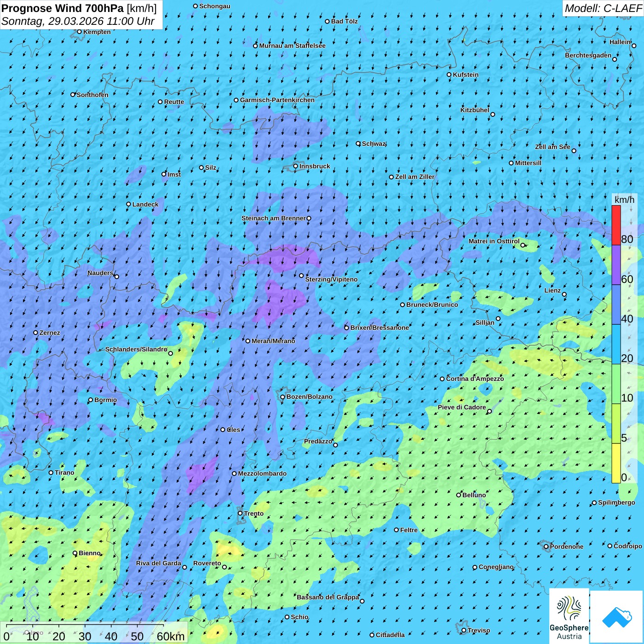Click the 'Pieve di Cadore' label
This screenshot has height=644, width=644.
click(x=462, y=407)
